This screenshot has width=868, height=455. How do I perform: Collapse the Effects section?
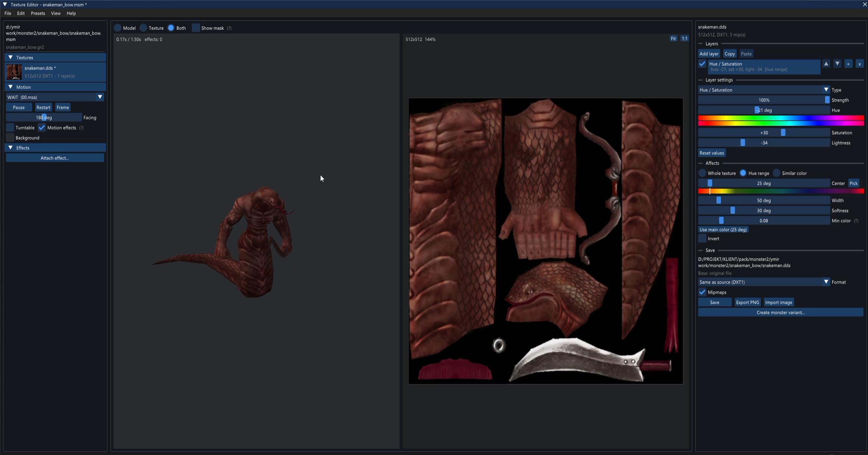pyautogui.click(x=55, y=148)
